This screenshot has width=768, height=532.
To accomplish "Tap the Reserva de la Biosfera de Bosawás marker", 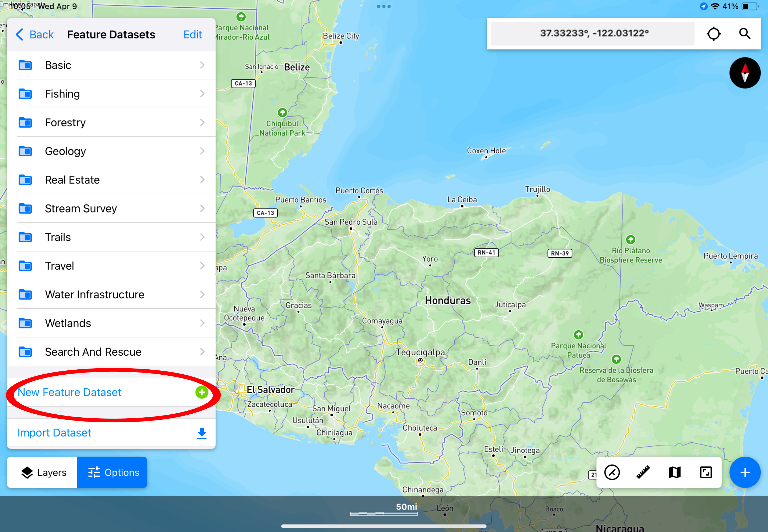I will coord(616,359).
